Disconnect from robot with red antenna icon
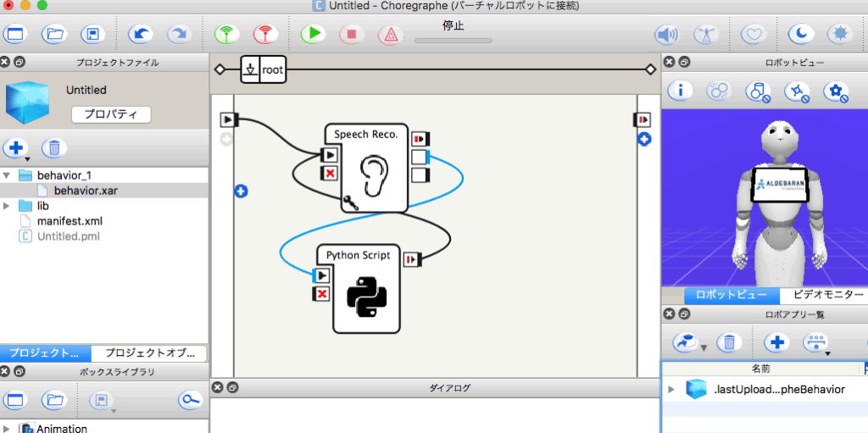Screen dimensions: 868x433 265,35
